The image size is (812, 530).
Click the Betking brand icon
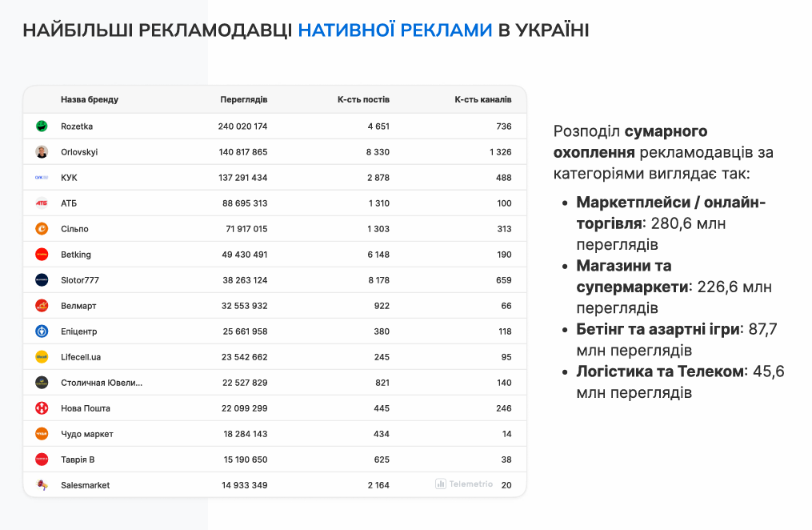(x=44, y=254)
